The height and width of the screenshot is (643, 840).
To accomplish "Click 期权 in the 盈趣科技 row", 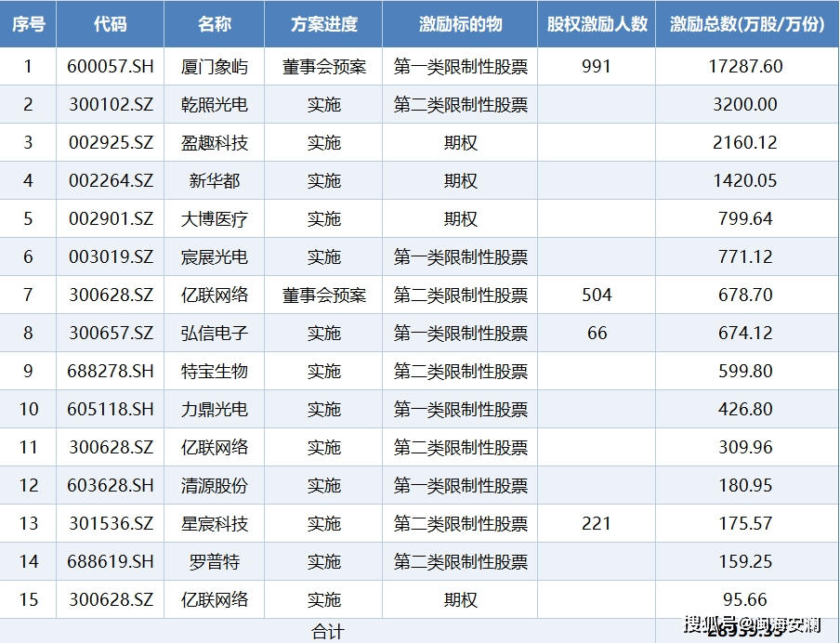I will [x=460, y=142].
